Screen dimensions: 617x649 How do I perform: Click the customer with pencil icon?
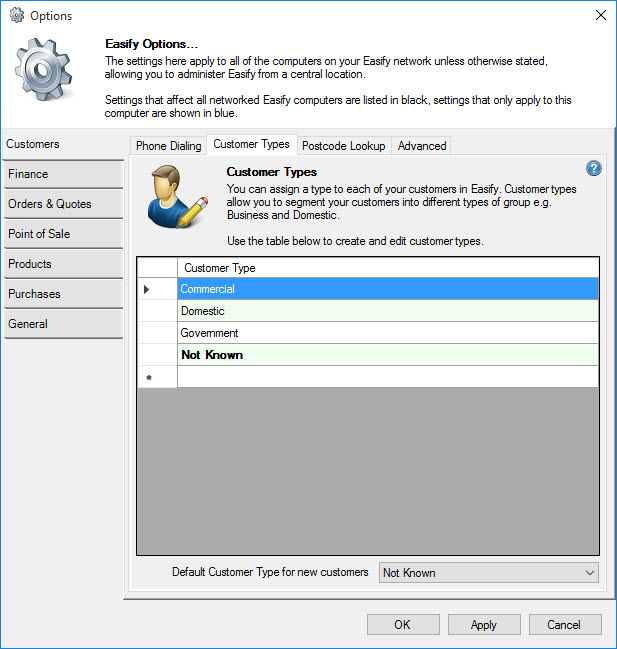coord(176,196)
